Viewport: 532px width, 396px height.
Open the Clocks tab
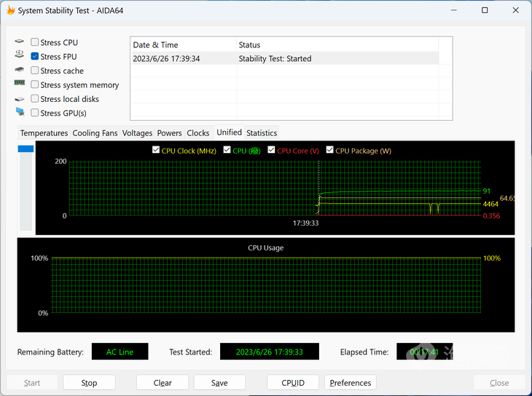pyautogui.click(x=197, y=133)
